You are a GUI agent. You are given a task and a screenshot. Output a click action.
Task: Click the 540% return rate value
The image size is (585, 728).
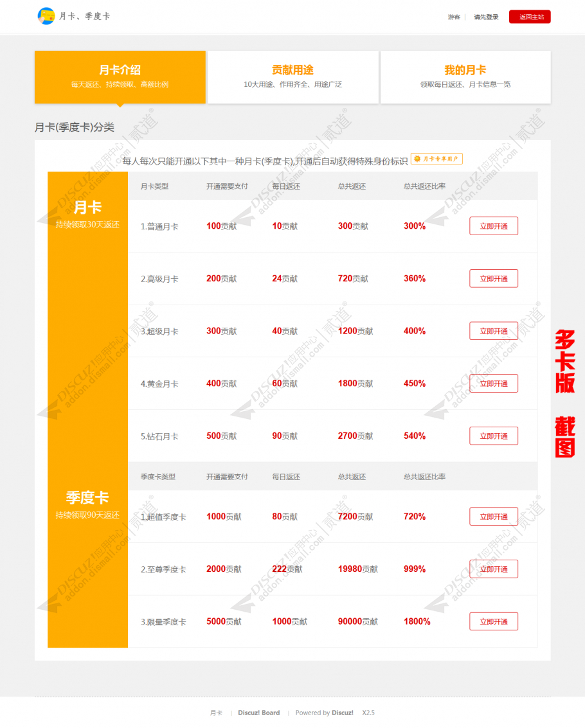tap(415, 436)
